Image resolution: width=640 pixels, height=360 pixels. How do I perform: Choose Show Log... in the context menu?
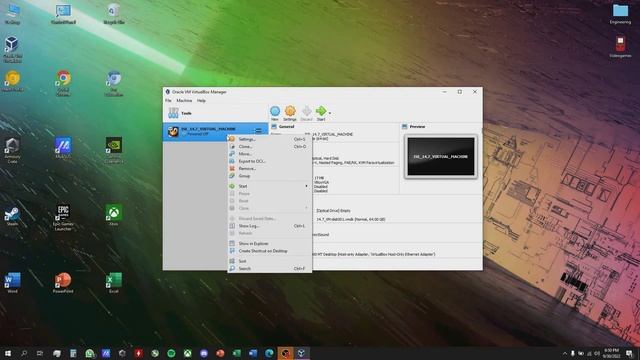click(x=269, y=226)
